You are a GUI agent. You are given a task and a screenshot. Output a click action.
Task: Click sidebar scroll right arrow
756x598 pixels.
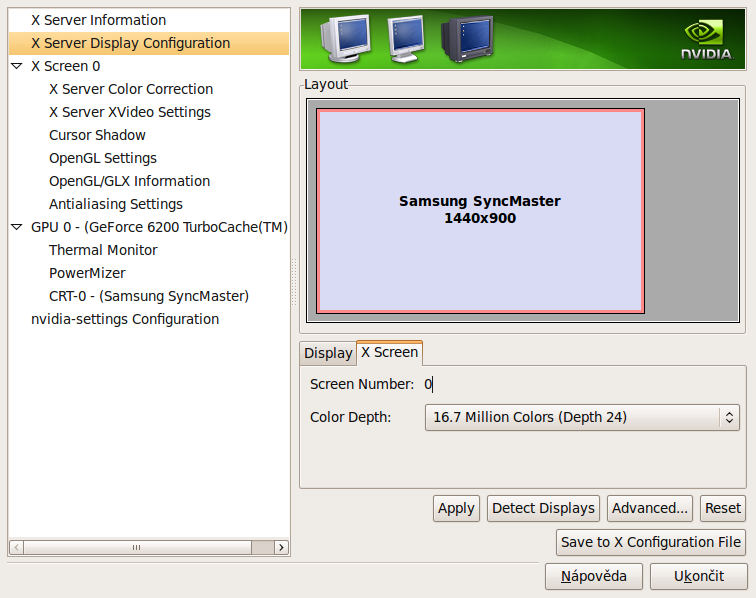(282, 547)
